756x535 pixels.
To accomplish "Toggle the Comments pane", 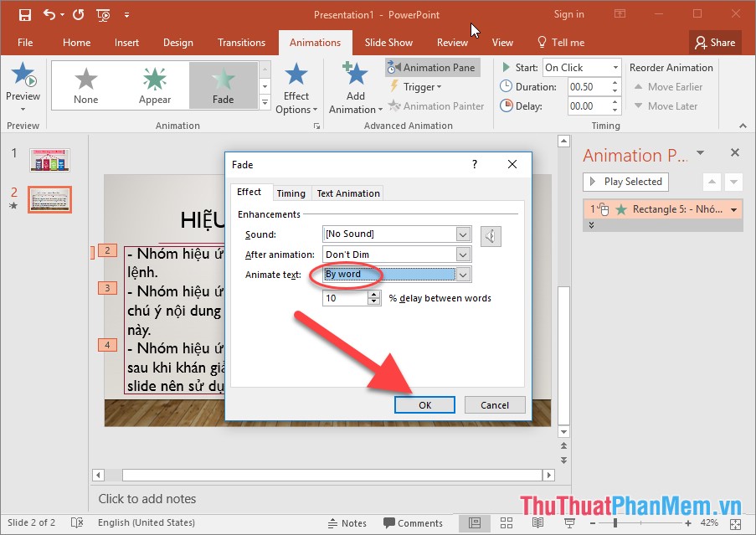I will (x=414, y=522).
